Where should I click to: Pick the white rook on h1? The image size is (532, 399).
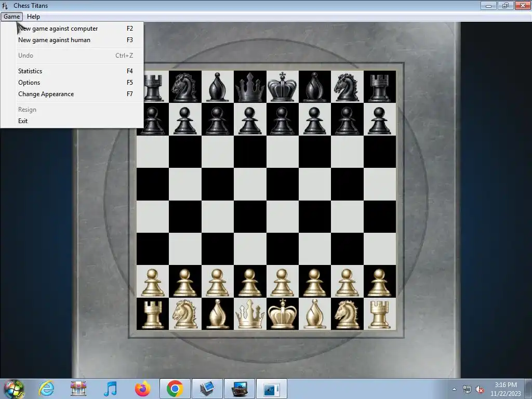[x=379, y=314]
